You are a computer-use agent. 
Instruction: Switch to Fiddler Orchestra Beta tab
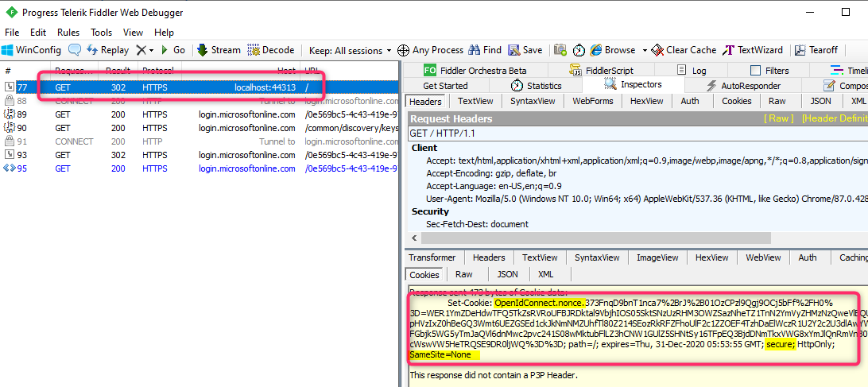click(x=475, y=70)
